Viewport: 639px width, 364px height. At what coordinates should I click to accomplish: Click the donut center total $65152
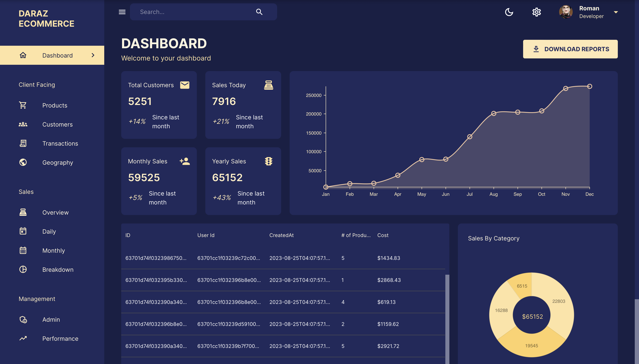click(x=532, y=317)
